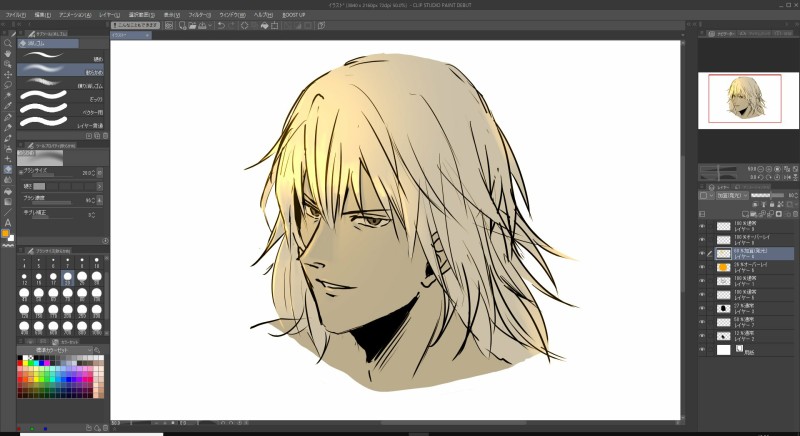Expand the hardness options arrow
Screen dimensions: 800x436
pos(99,187)
